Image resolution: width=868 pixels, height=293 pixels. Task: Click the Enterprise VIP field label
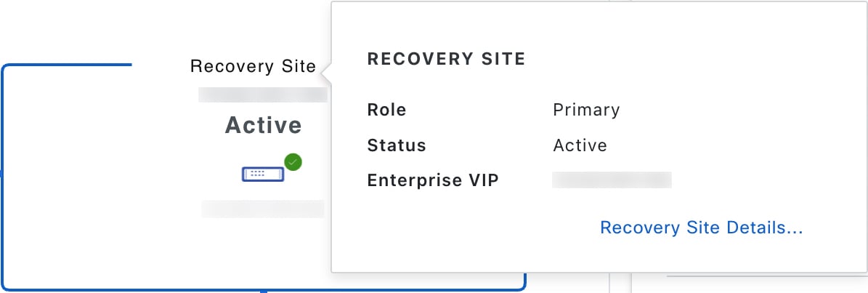coord(433,180)
